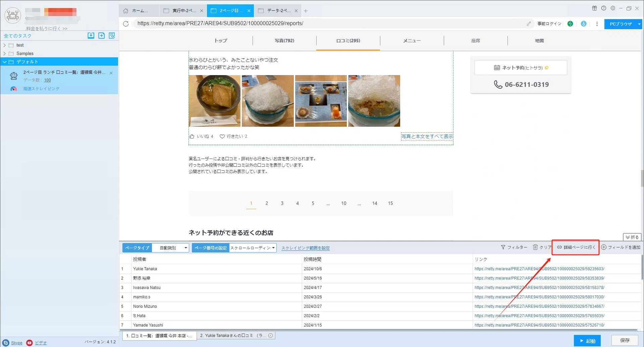Click the クリア button

542,247
